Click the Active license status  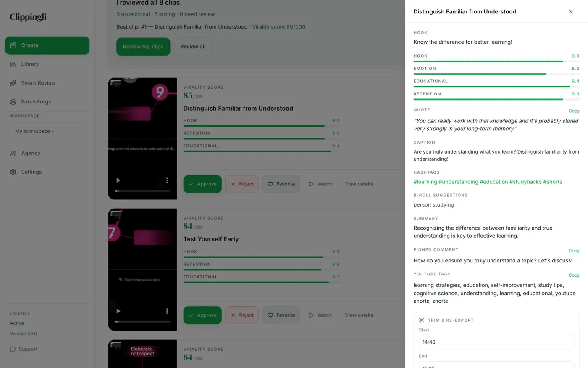point(17,323)
